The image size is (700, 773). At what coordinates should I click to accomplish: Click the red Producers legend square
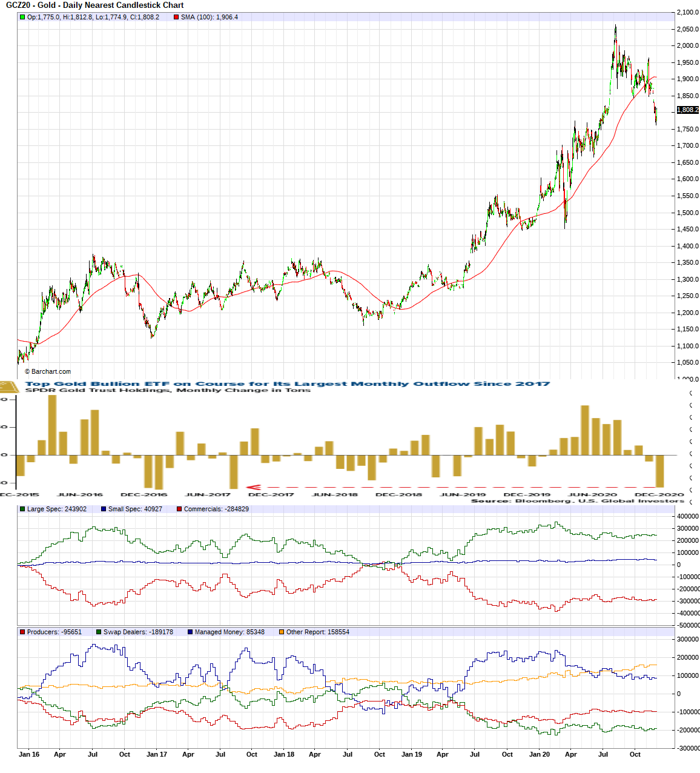click(22, 632)
